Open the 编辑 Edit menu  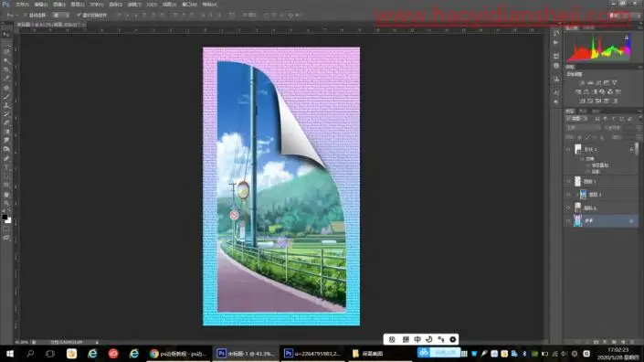point(41,5)
